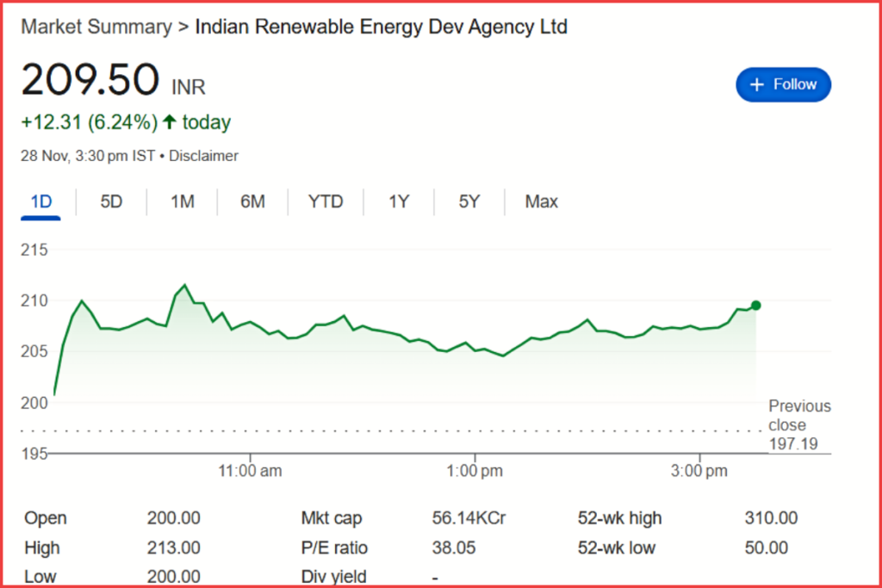The width and height of the screenshot is (882, 588).
Task: Click the 52-wk high label
Action: 620,517
